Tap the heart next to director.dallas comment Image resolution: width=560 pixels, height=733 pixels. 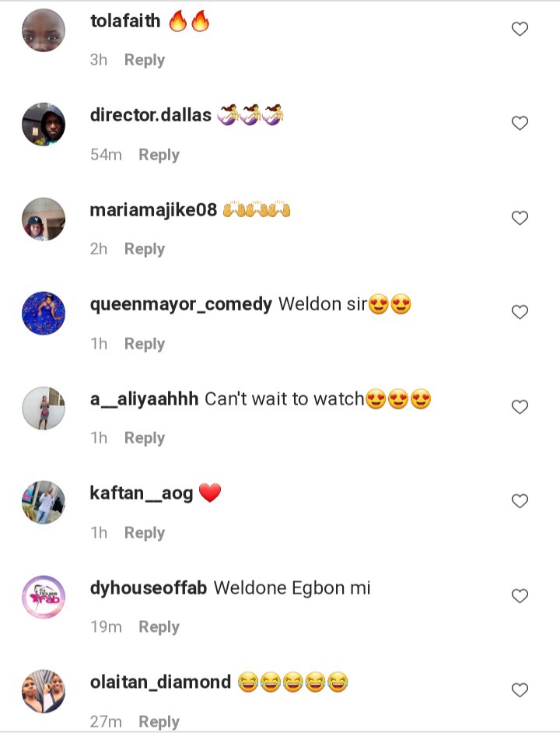pyautogui.click(x=520, y=123)
